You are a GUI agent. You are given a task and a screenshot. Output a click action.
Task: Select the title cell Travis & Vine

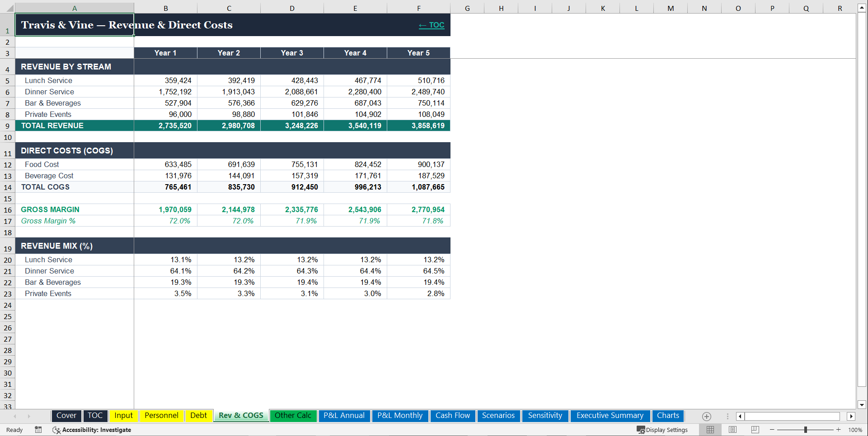tap(75, 25)
